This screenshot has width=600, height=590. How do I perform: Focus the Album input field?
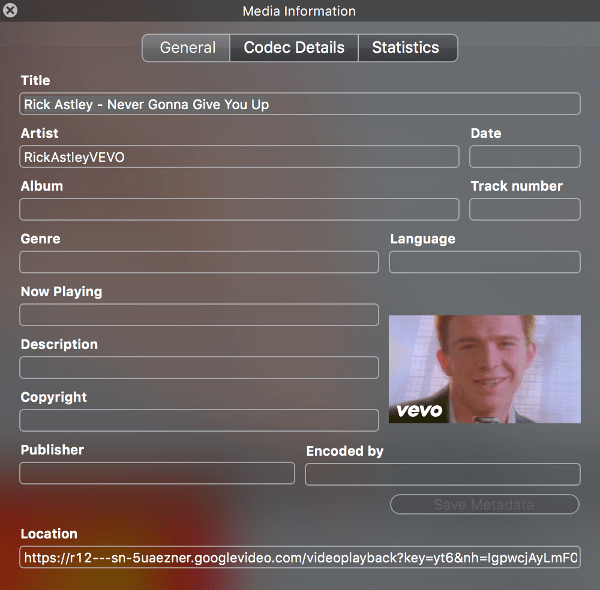[x=239, y=209]
